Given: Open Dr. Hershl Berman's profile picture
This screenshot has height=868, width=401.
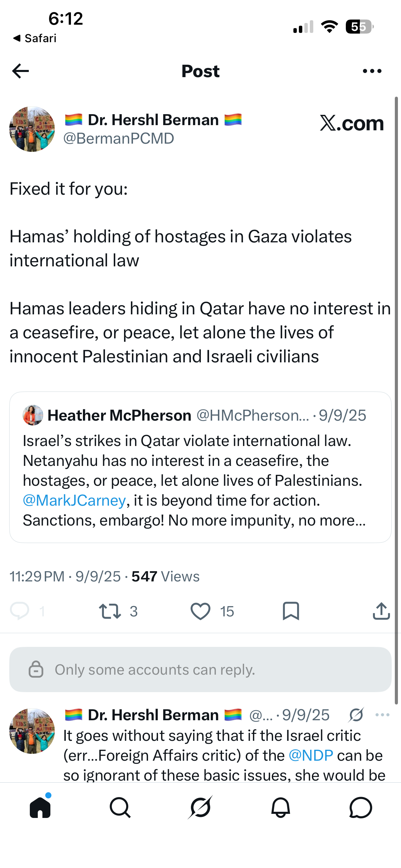Looking at the screenshot, I should click(x=32, y=129).
